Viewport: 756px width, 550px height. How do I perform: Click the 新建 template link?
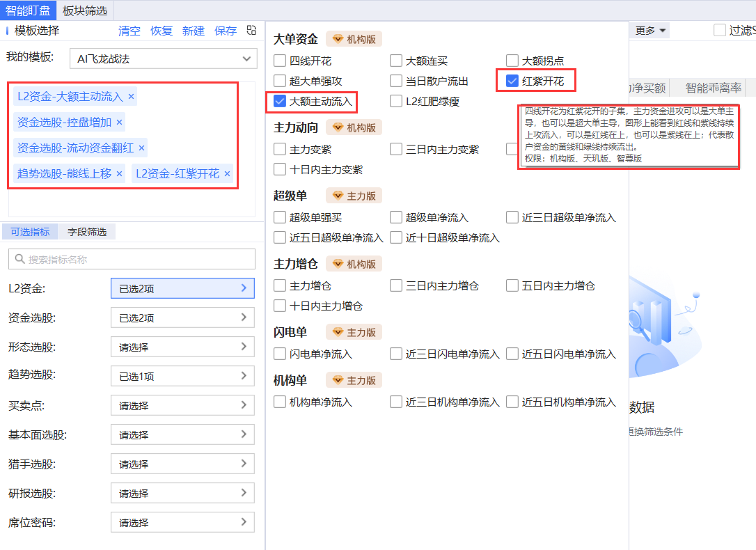[x=194, y=31]
